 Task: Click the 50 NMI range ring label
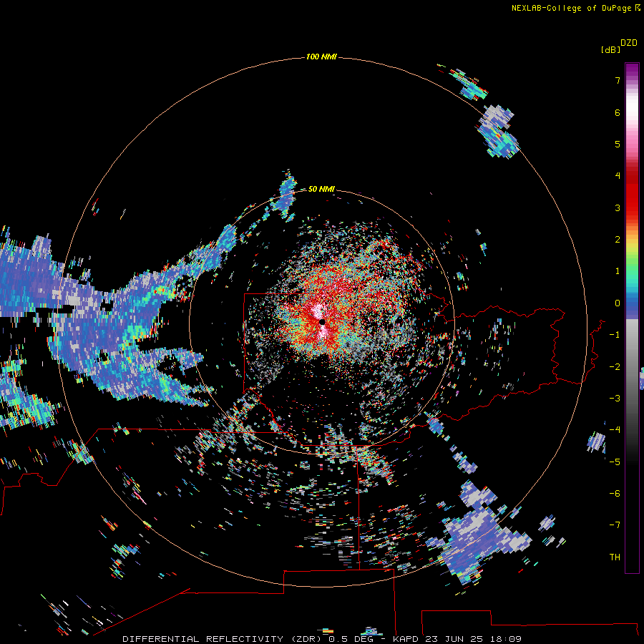(321, 189)
